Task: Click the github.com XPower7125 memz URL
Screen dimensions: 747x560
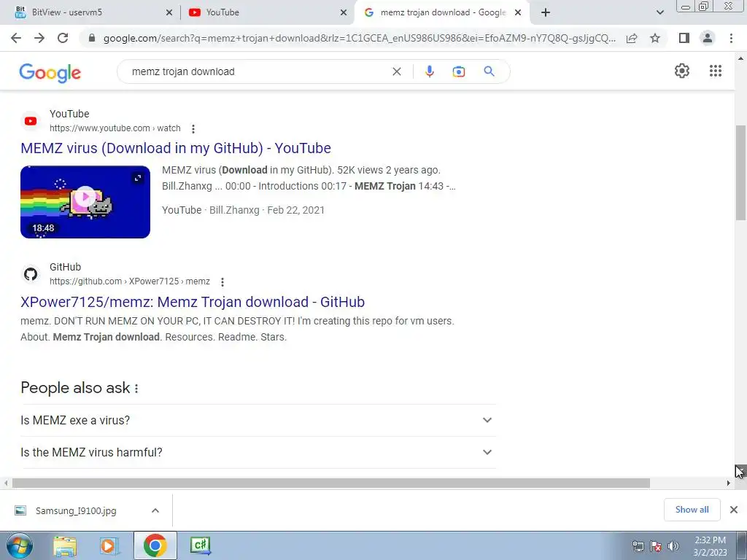Action: click(x=130, y=281)
